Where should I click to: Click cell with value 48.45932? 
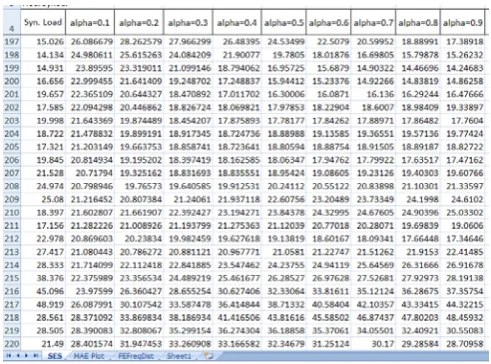[x=463, y=317]
